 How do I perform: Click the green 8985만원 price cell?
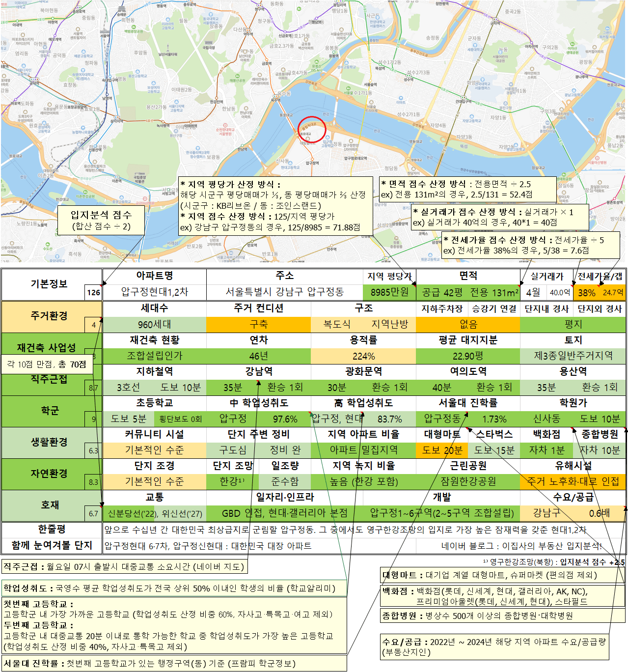click(389, 292)
